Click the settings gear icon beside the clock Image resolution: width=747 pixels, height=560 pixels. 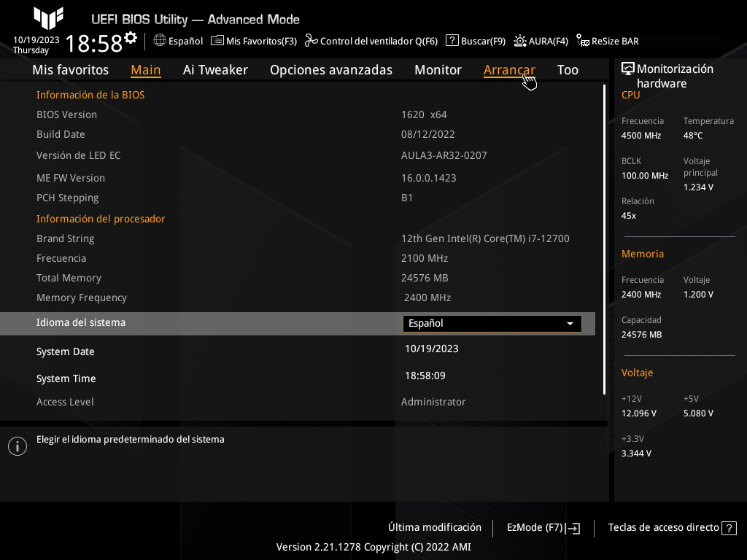[131, 37]
